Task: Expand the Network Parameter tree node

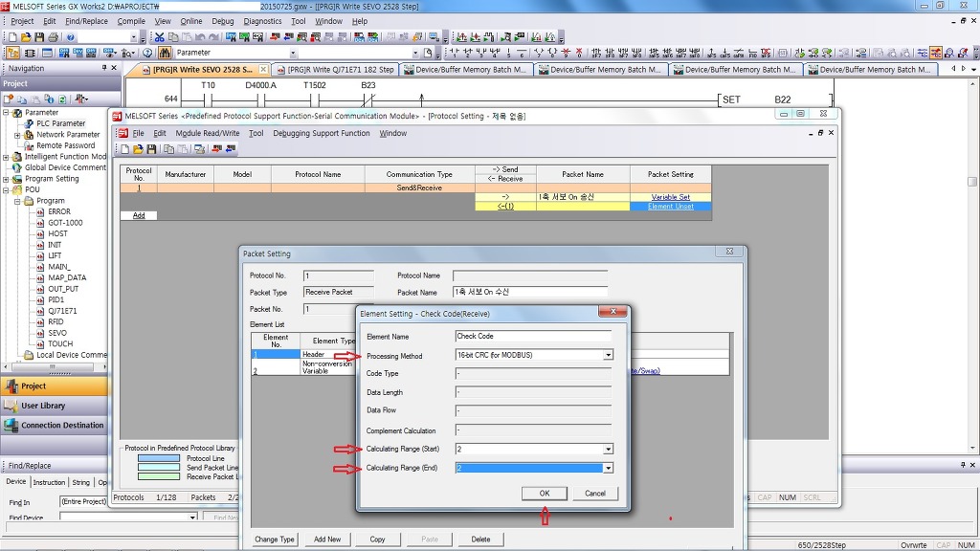Action: (x=17, y=135)
